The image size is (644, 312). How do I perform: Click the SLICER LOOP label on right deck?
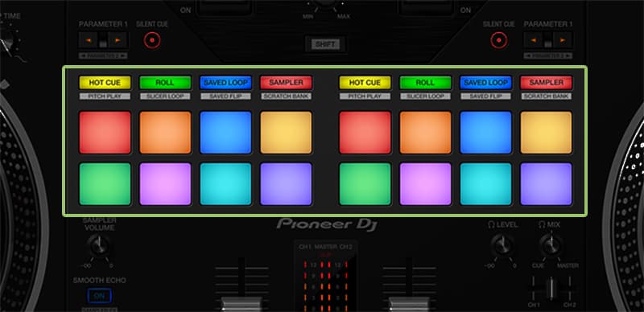(426, 96)
